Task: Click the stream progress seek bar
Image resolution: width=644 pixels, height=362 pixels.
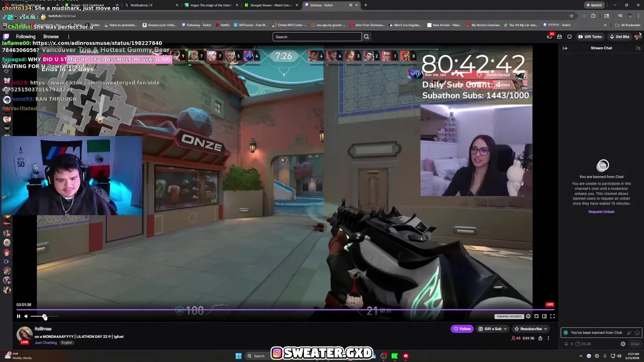Action: tap(286, 310)
